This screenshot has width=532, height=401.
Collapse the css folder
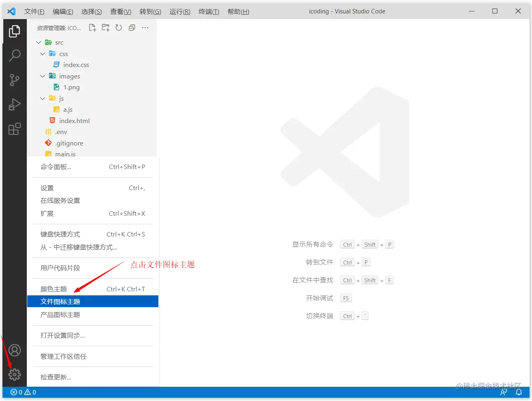tap(43, 54)
